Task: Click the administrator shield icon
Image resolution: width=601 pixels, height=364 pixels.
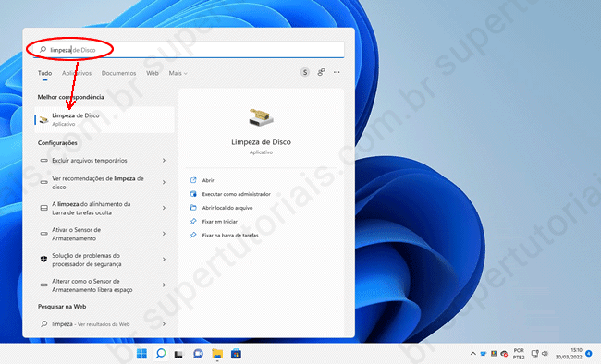Action: [193, 194]
